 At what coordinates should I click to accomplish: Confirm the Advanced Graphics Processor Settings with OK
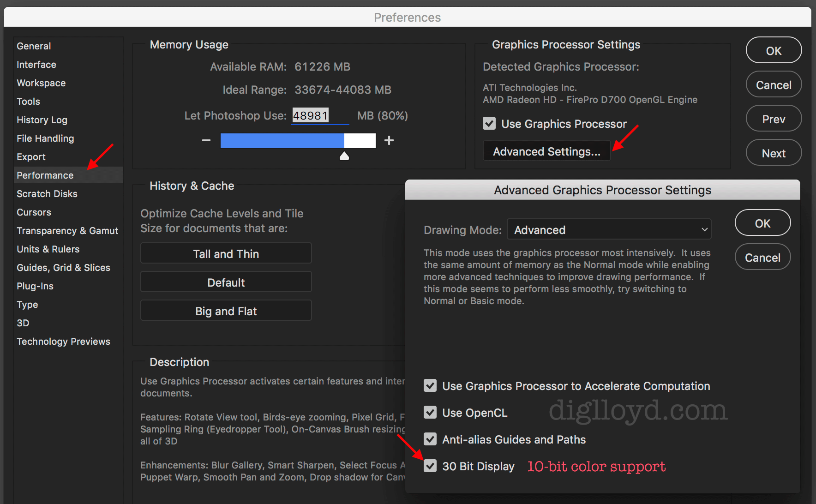click(x=762, y=223)
